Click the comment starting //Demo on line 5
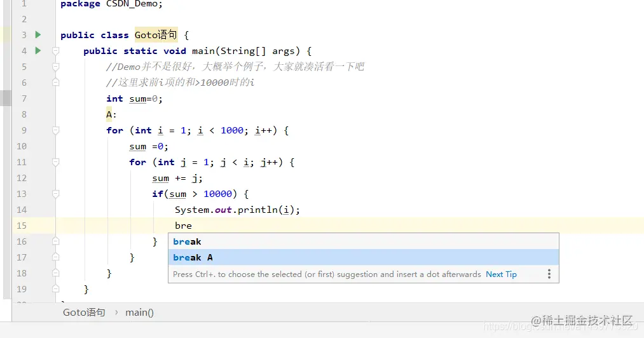The width and height of the screenshot is (644, 338). pos(235,67)
